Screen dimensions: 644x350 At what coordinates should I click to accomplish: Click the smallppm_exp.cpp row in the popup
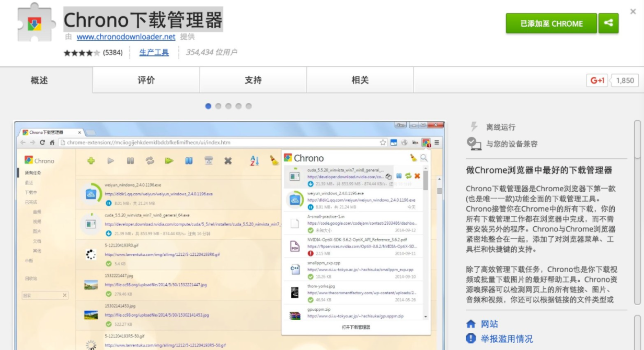[353, 269]
